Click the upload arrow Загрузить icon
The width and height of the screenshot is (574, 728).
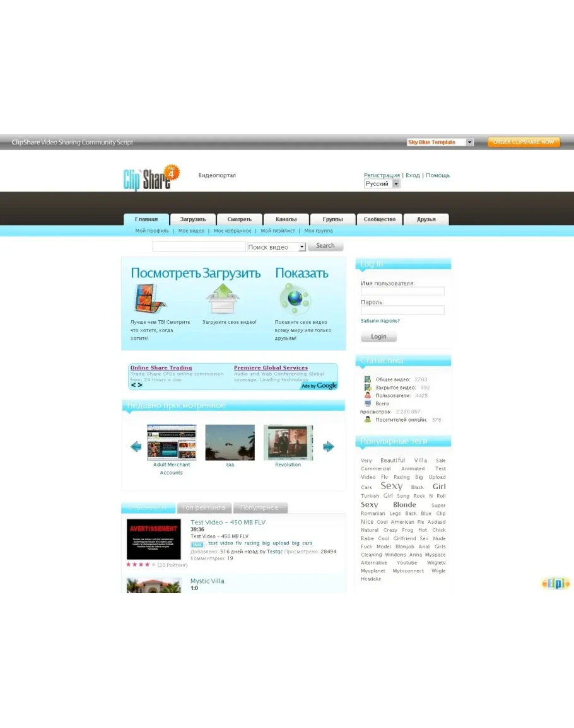point(223,299)
